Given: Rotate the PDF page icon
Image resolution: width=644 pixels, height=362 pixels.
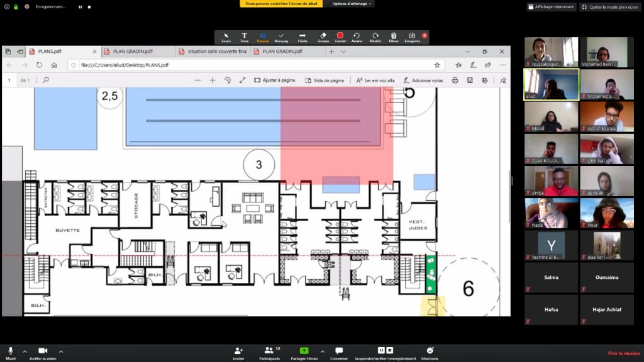Looking at the screenshot, I should pyautogui.click(x=228, y=80).
